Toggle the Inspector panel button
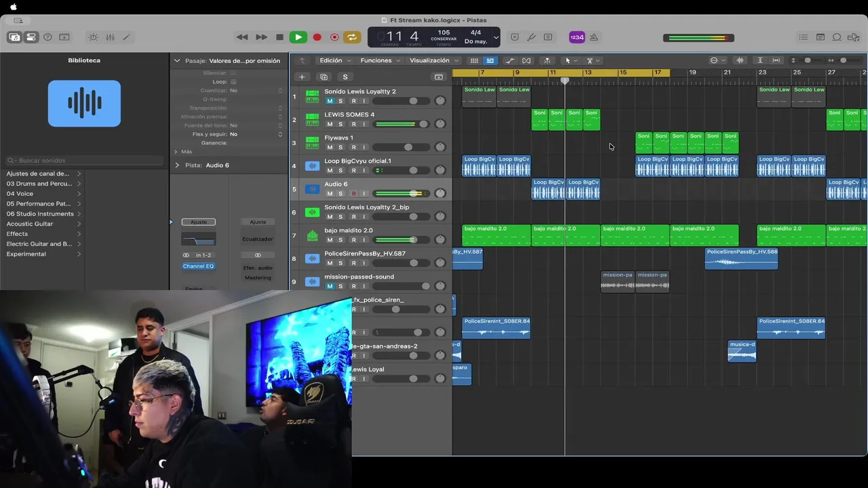The image size is (868, 488). pyautogui.click(x=31, y=37)
